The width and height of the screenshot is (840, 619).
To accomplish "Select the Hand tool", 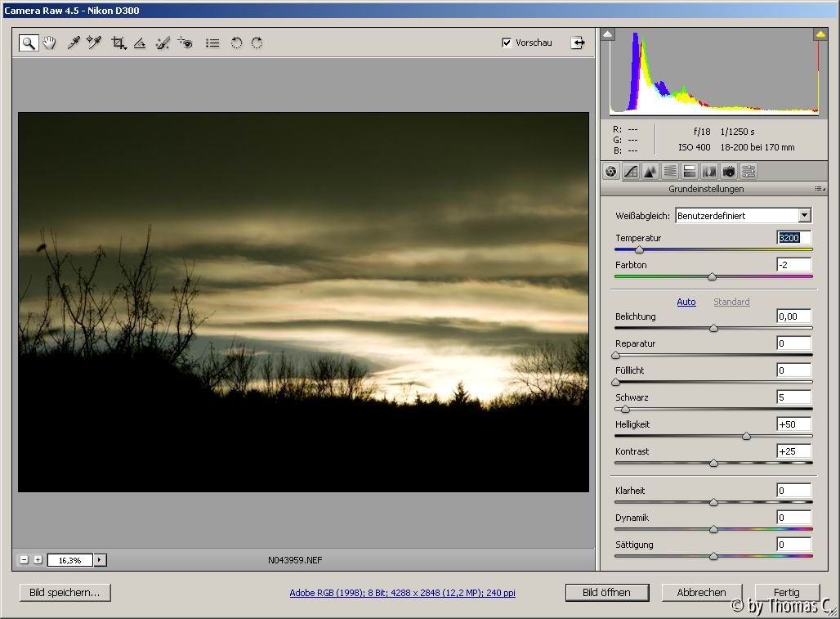I will (50, 43).
